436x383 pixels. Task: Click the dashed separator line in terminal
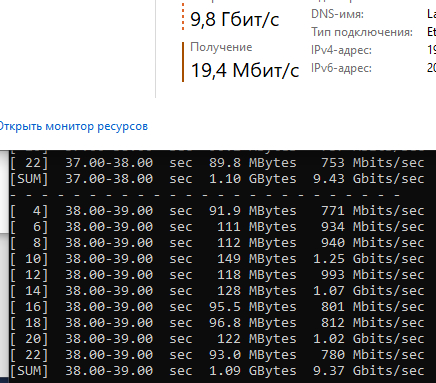(x=205, y=195)
